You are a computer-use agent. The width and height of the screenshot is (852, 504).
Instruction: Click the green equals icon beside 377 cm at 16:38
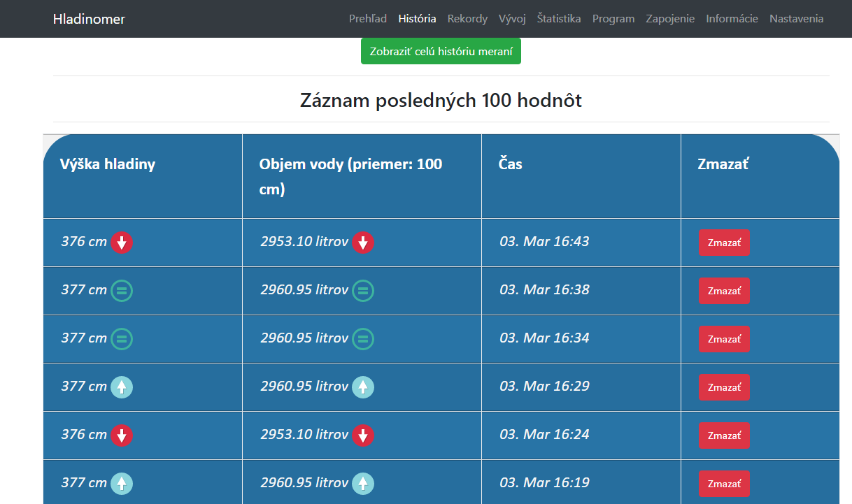(122, 291)
